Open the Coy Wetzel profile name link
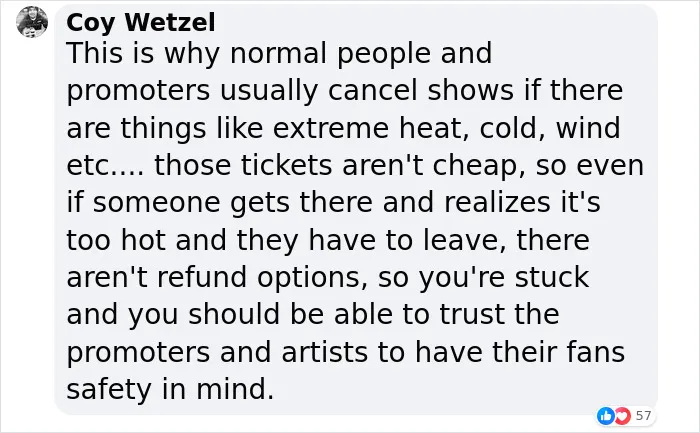Image resolution: width=700 pixels, height=433 pixels. pyautogui.click(x=141, y=22)
